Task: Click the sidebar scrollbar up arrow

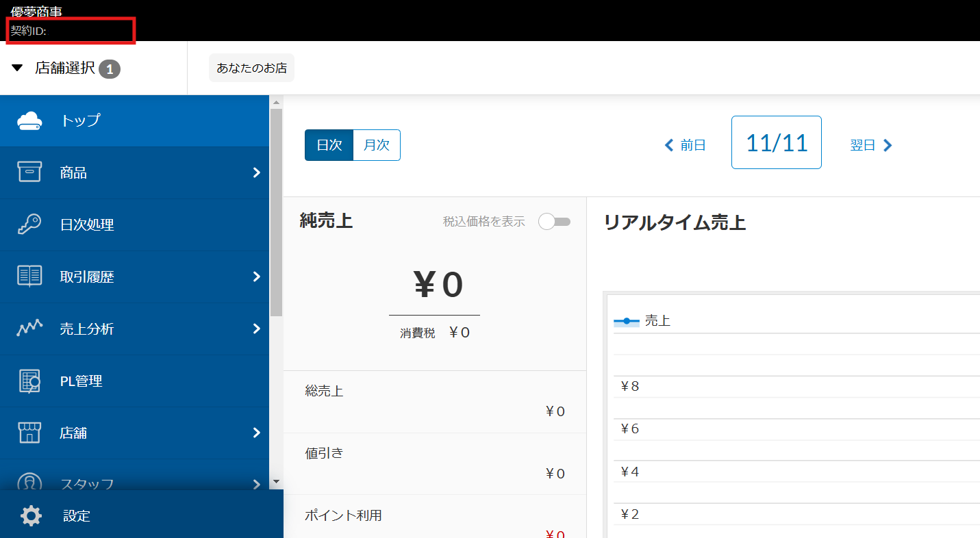Action: pyautogui.click(x=277, y=103)
